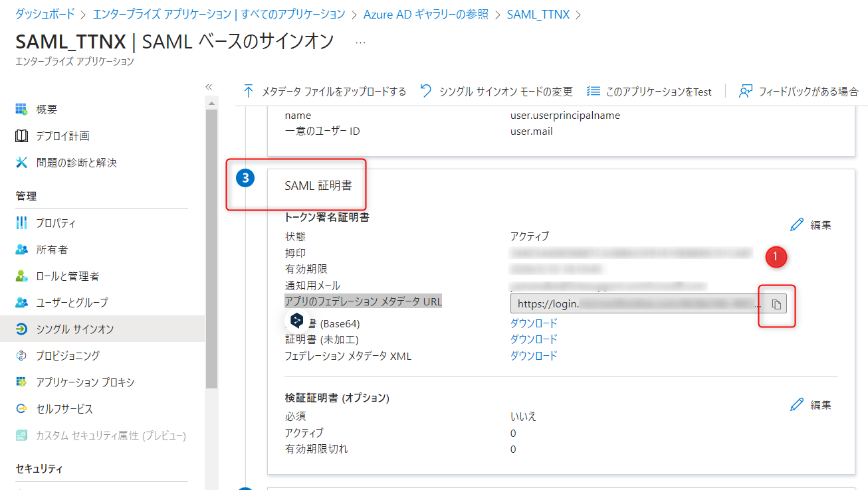Go to ユーザーとグループ in sidebar

72,303
